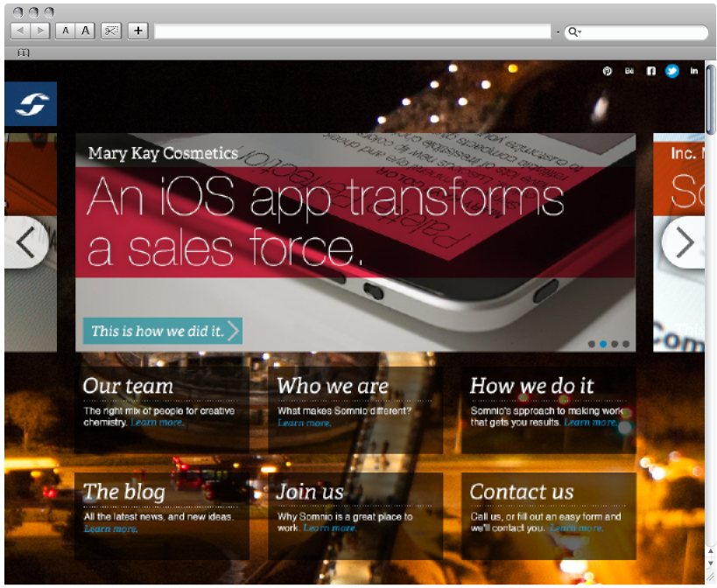Open the Twitter bird icon
717x588 pixels.
click(671, 71)
